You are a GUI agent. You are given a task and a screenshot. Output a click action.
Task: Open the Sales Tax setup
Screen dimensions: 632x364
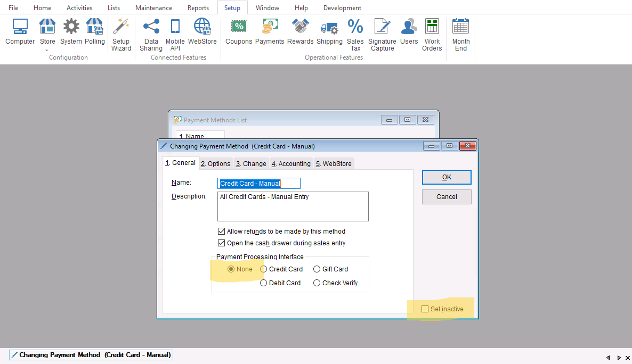coord(355,34)
